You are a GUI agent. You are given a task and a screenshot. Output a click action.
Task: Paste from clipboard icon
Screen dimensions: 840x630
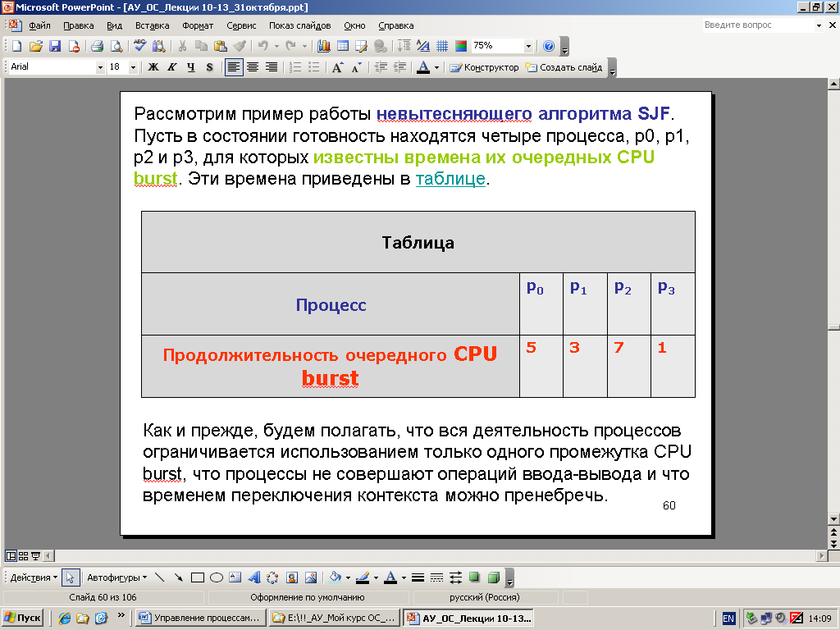click(x=220, y=46)
